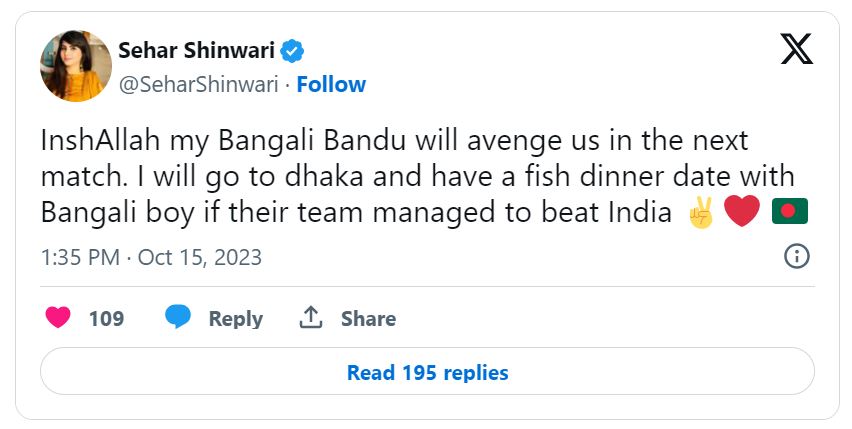Image resolution: width=852 pixels, height=429 pixels.
Task: Like the tweet with the pink heart icon
Action: click(x=59, y=318)
